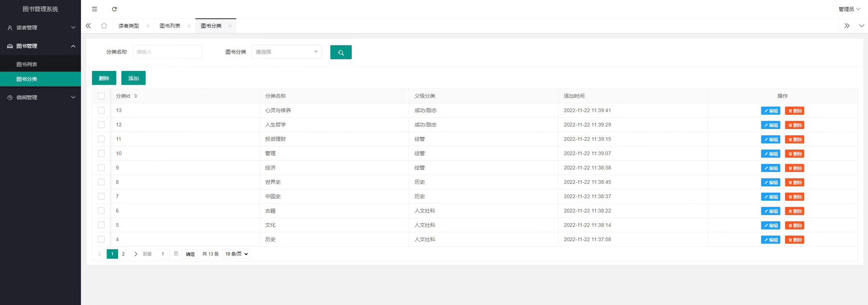The width and height of the screenshot is (868, 305).
Task: Click the sidebar collapse menu icon
Action: coord(95,9)
